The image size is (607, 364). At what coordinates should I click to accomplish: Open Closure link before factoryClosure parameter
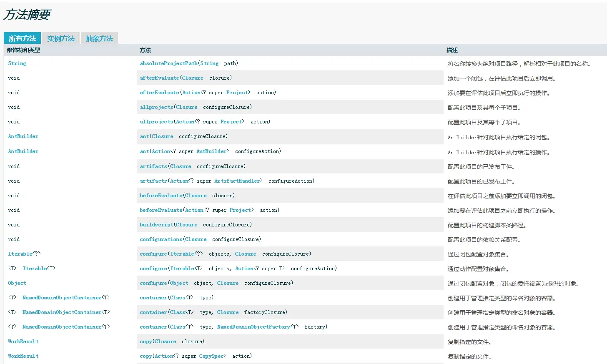[x=228, y=312]
